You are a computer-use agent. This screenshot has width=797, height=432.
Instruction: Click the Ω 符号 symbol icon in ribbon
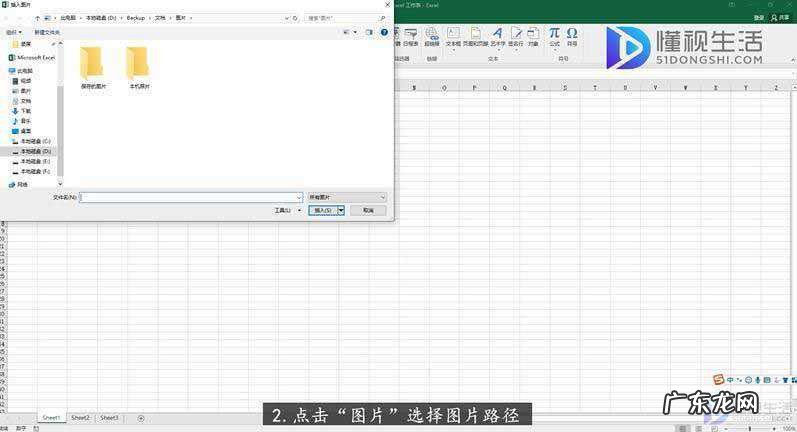point(572,37)
